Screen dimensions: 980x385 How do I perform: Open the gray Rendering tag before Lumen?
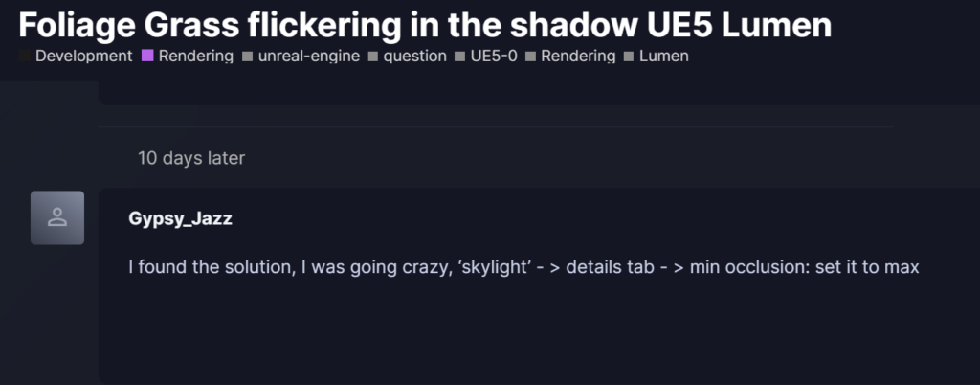(x=578, y=56)
